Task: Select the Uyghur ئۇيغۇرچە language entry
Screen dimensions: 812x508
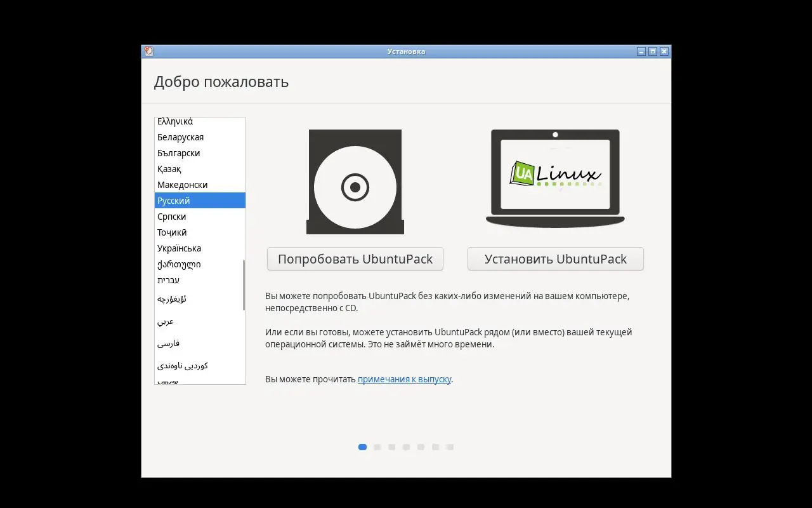Action: (200, 299)
